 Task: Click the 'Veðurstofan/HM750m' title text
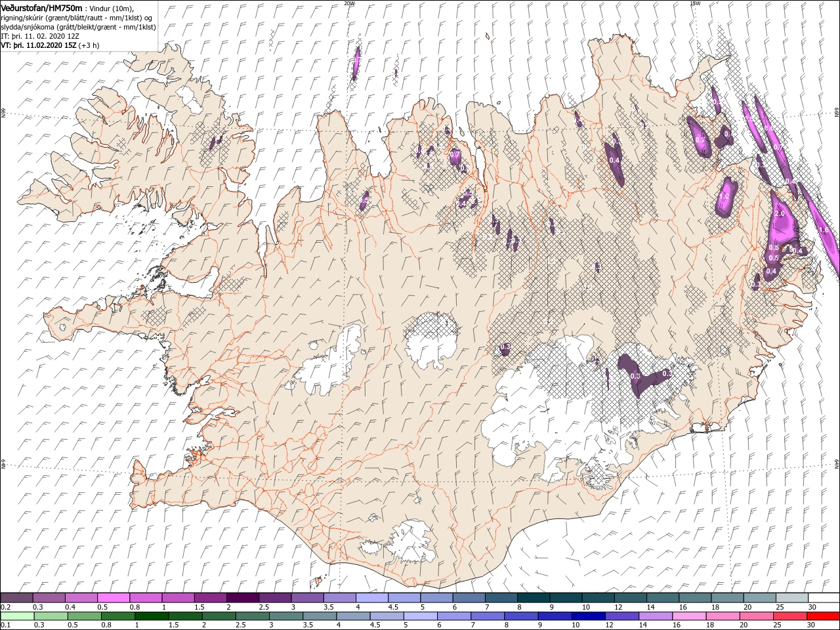(x=41, y=7)
